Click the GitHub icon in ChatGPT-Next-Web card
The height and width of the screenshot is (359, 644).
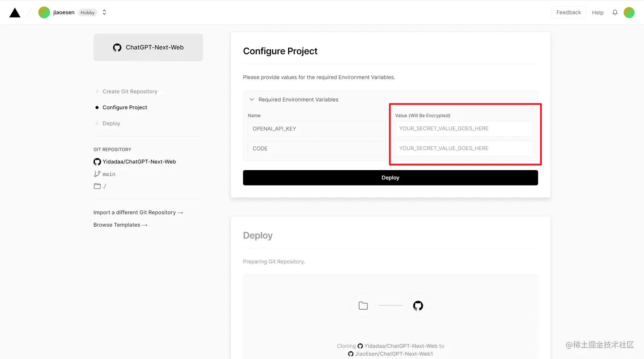(117, 48)
